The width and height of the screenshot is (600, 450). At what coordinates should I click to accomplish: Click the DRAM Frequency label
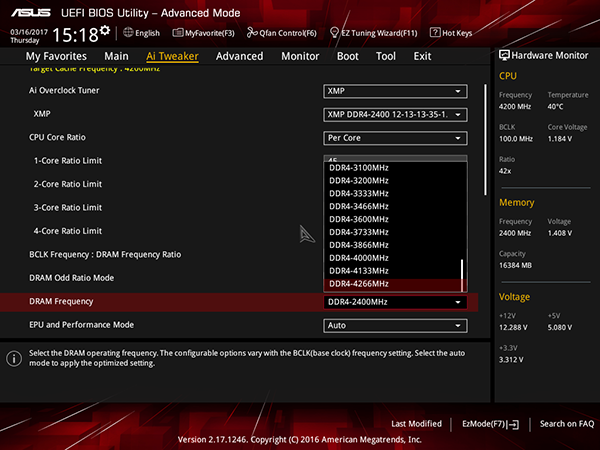click(x=61, y=302)
